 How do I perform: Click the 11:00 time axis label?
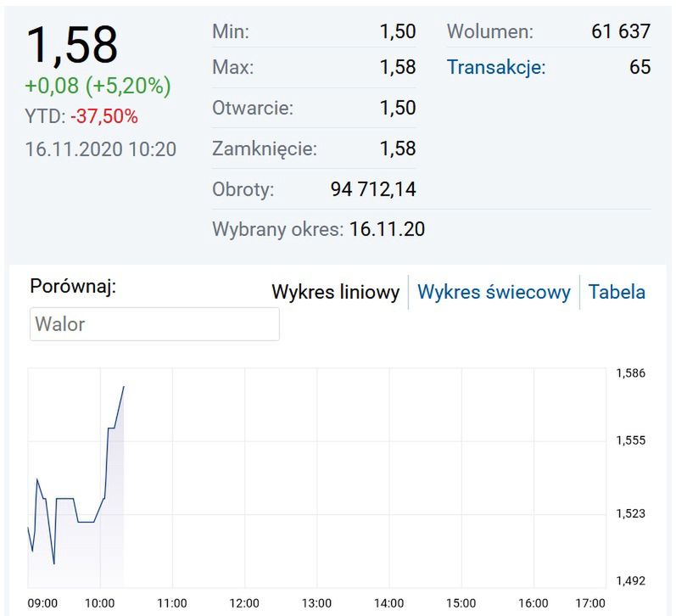172,603
